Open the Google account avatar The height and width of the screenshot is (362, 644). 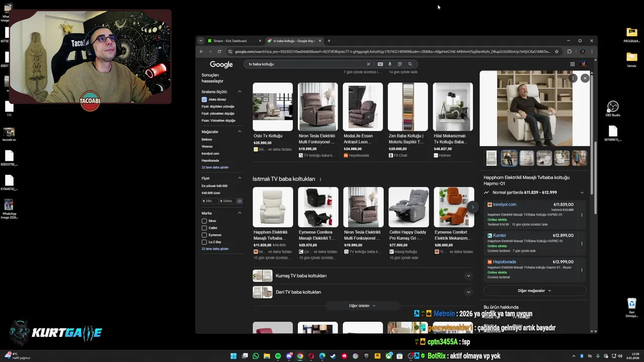point(584,64)
